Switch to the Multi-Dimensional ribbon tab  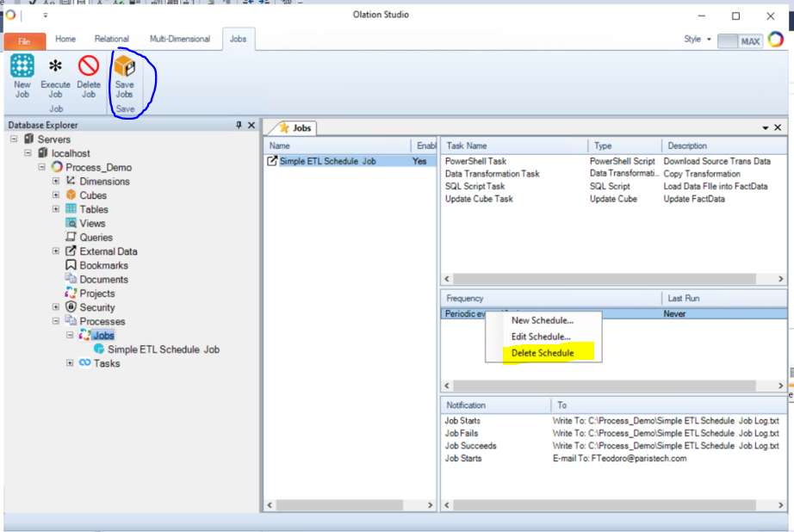pyautogui.click(x=180, y=39)
